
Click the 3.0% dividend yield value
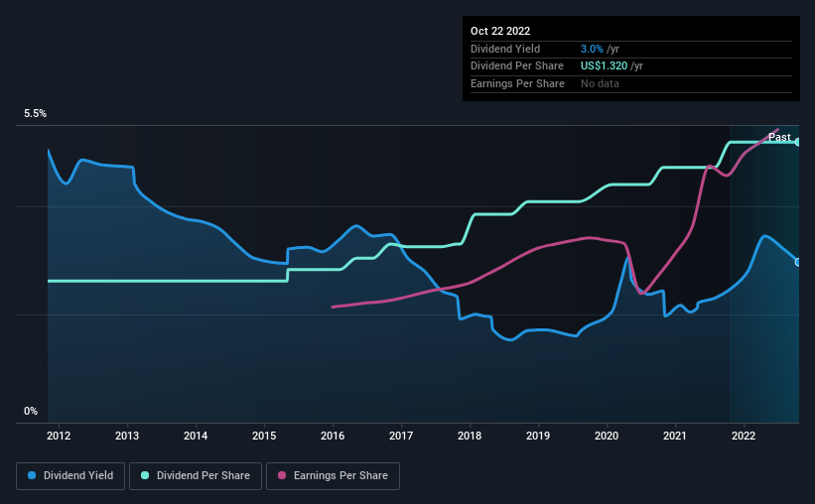592,49
